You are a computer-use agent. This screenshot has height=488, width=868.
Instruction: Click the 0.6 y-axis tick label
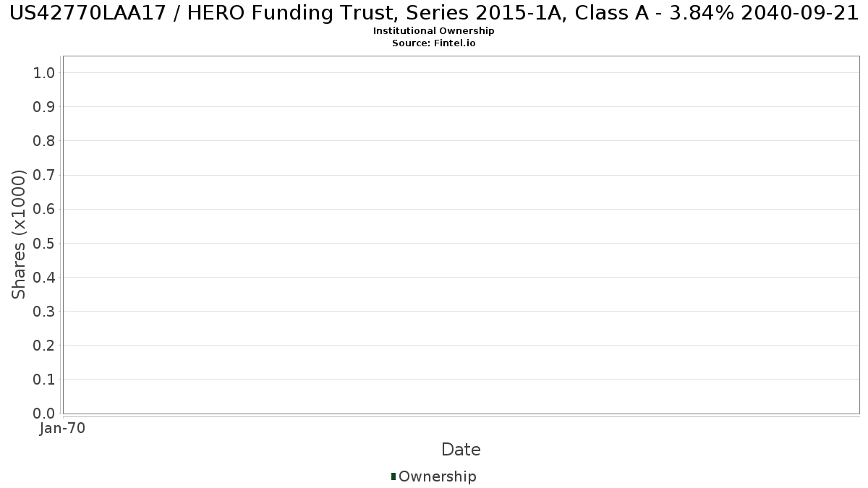click(x=44, y=209)
